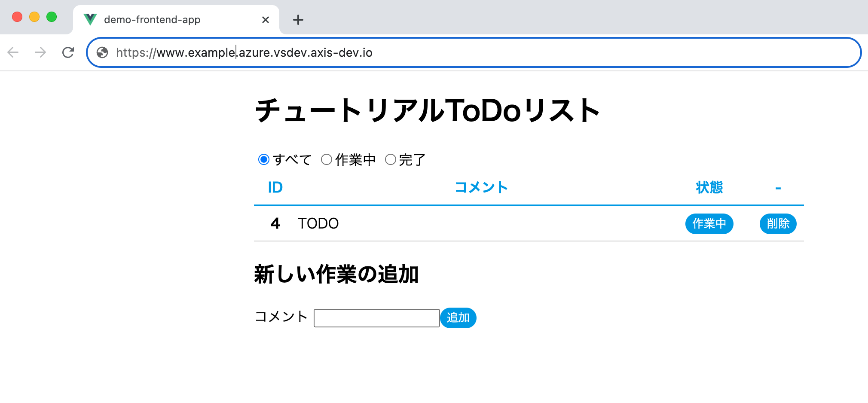Click the TODO comment text in row 4

point(318,224)
